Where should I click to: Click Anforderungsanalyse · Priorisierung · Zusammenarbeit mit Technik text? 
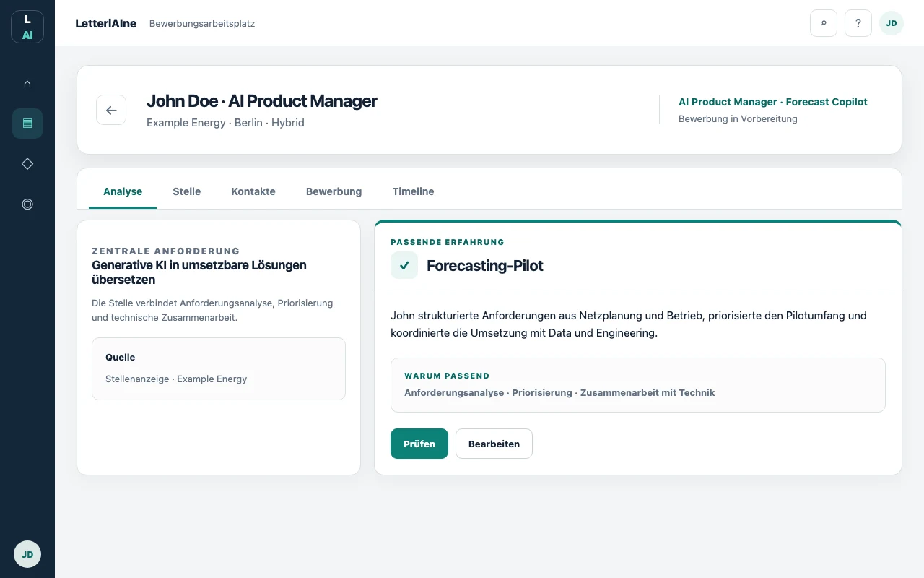pos(559,392)
